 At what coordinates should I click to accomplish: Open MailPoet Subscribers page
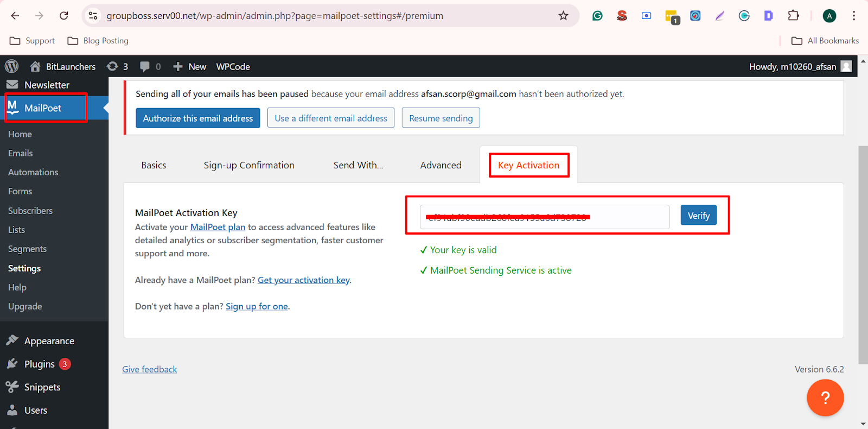pyautogui.click(x=30, y=211)
